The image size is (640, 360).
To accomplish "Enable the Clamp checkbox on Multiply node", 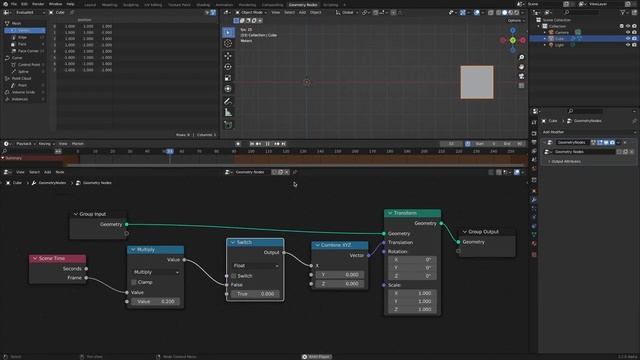I will pos(134,282).
